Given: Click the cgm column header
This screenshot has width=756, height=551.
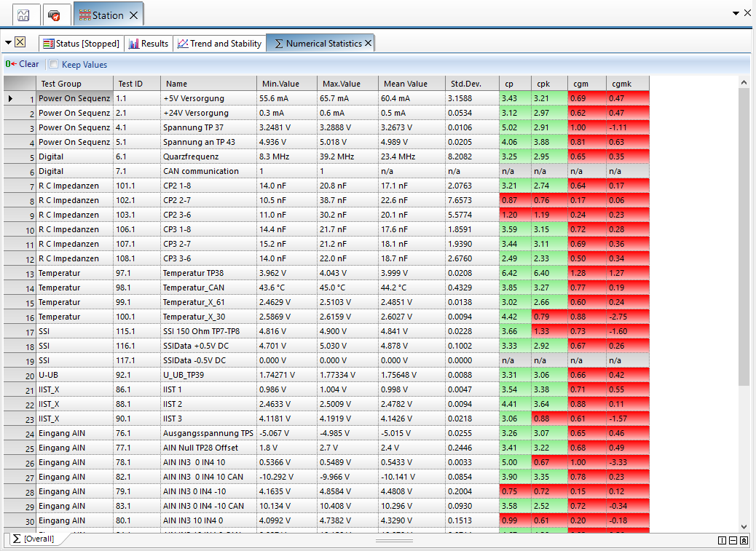Looking at the screenshot, I should click(587, 83).
